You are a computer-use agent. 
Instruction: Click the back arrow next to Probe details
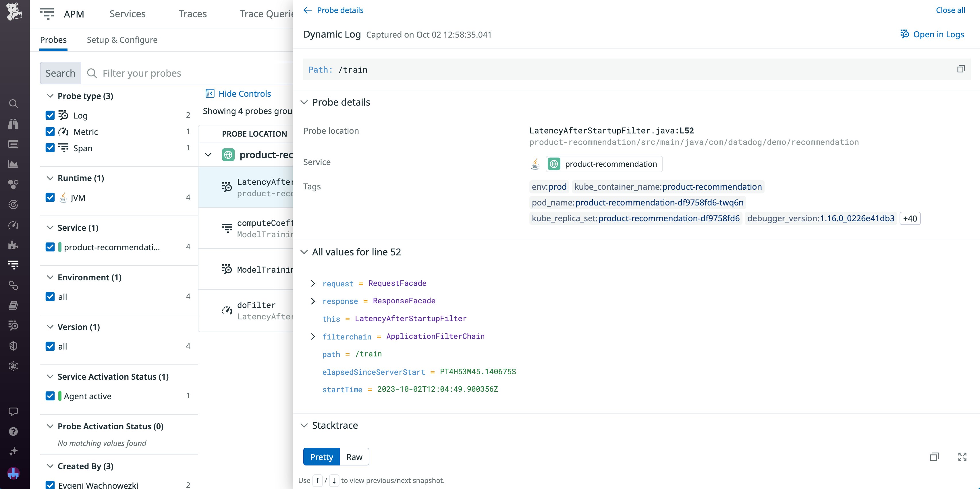(x=307, y=10)
